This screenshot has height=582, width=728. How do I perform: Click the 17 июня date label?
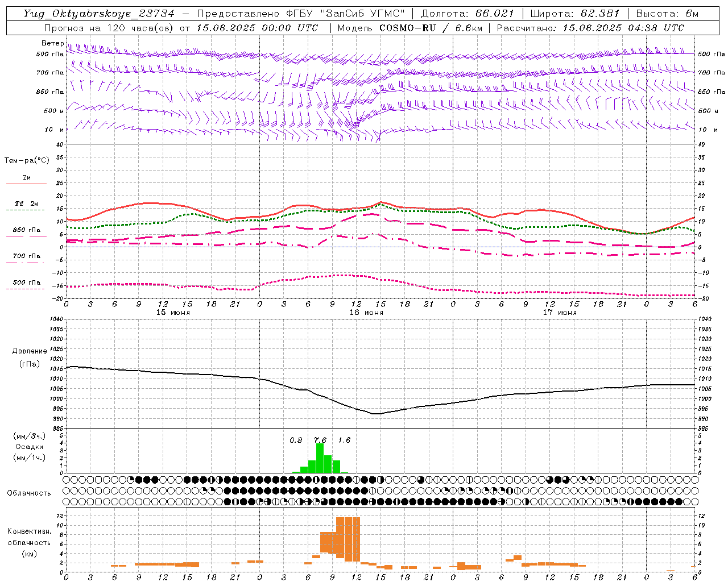point(560,312)
